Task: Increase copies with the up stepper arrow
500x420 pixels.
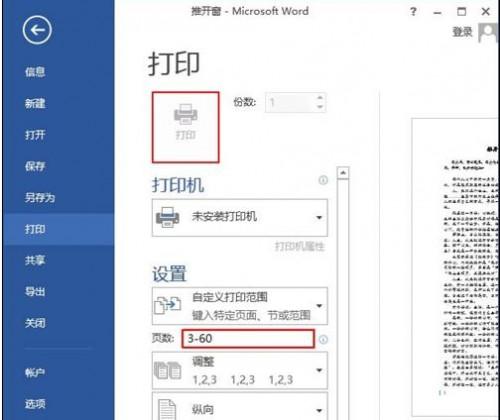Action: point(320,98)
